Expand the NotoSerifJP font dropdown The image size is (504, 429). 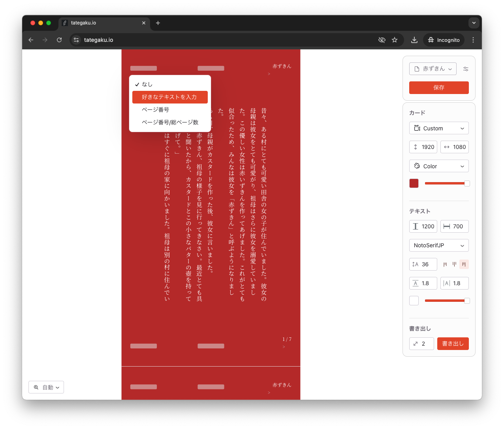click(439, 245)
